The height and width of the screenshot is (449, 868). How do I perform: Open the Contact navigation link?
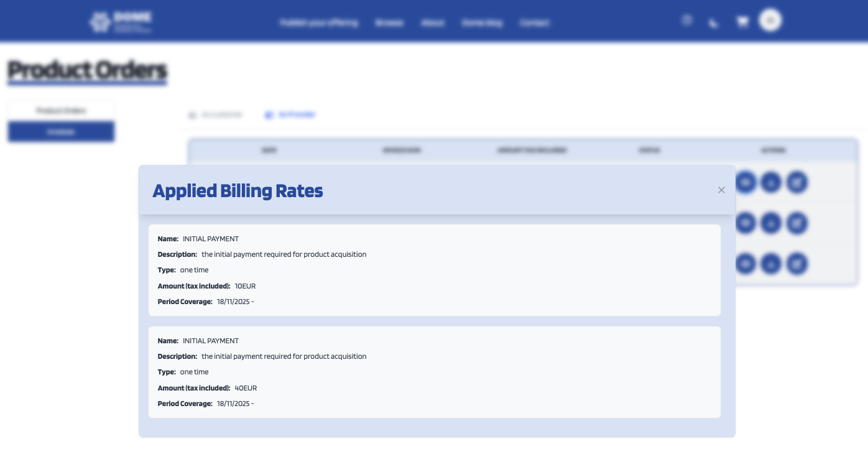(535, 23)
